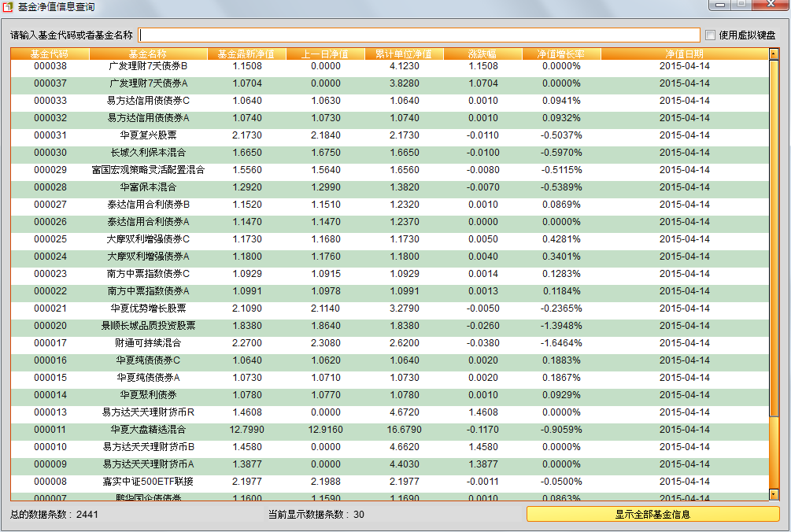This screenshot has width=791, height=532.
Task: Focus the fund code or name search box
Action: [419, 35]
